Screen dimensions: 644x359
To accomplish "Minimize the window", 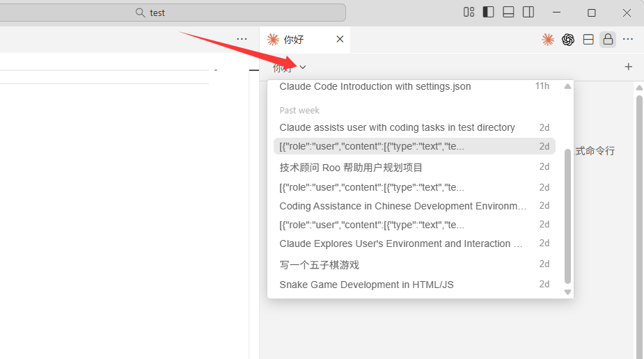I will pyautogui.click(x=556, y=13).
